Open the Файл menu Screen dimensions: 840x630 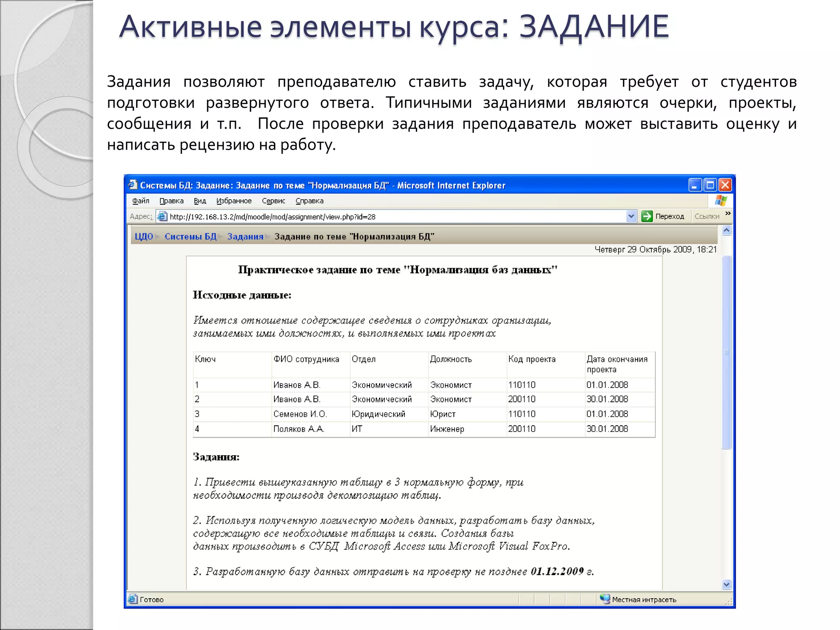pos(141,201)
